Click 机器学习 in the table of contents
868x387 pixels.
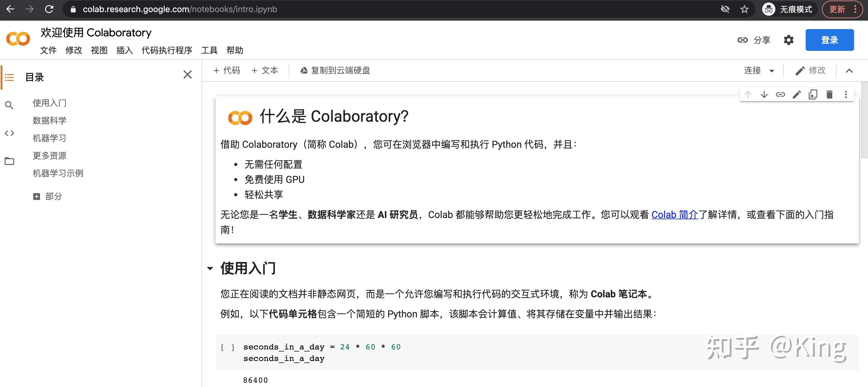[x=50, y=138]
